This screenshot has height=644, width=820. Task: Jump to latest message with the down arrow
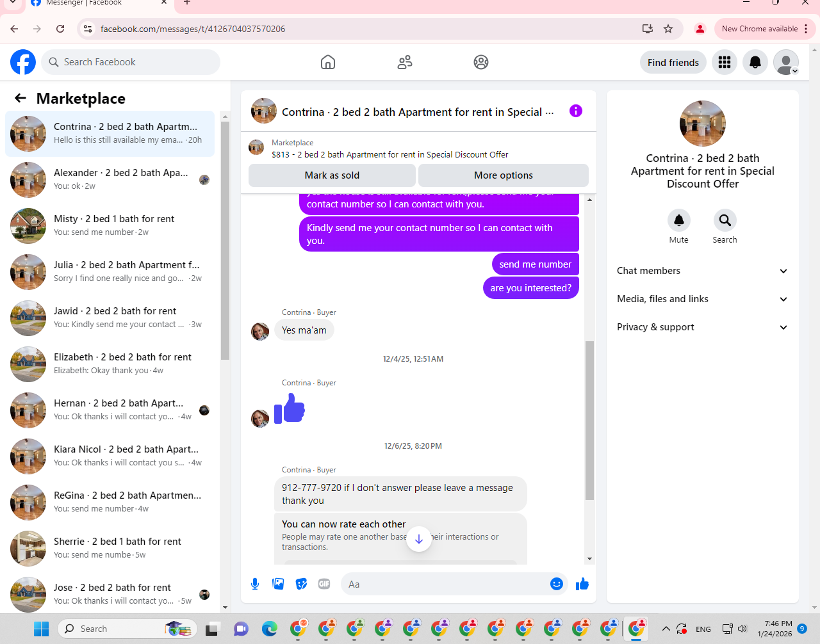tap(419, 539)
